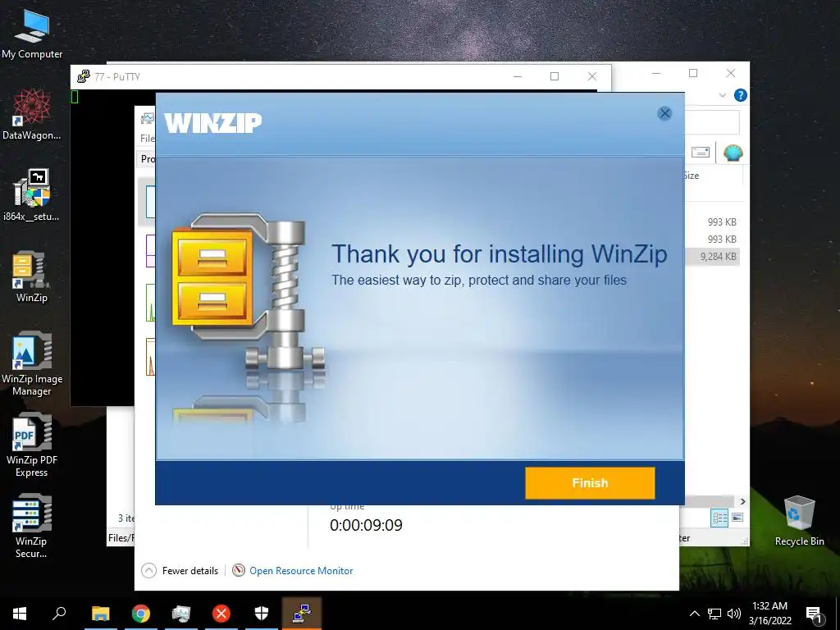Open the DataWagon desktop shortcut
The height and width of the screenshot is (630, 840).
click(x=32, y=115)
